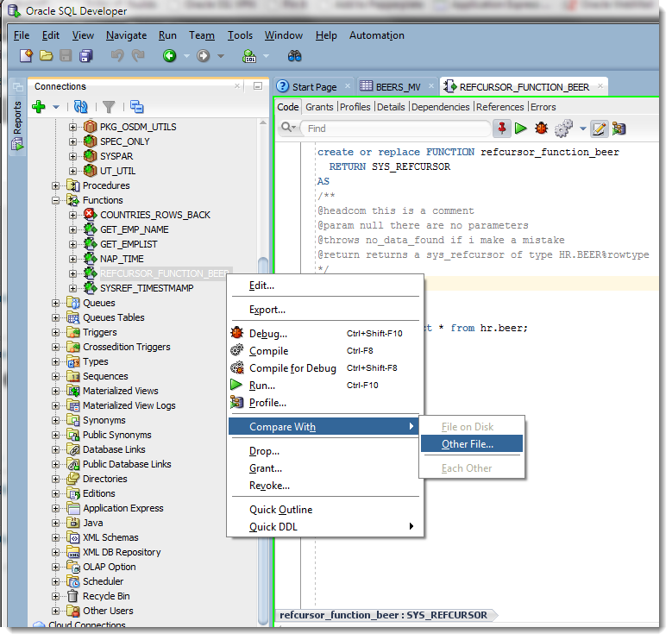The image size is (672, 640).
Task: Select the Database Links node
Action: tap(114, 449)
